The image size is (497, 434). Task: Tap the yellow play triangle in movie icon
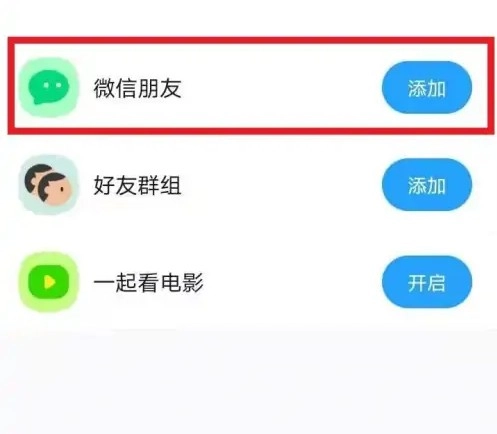[49, 282]
